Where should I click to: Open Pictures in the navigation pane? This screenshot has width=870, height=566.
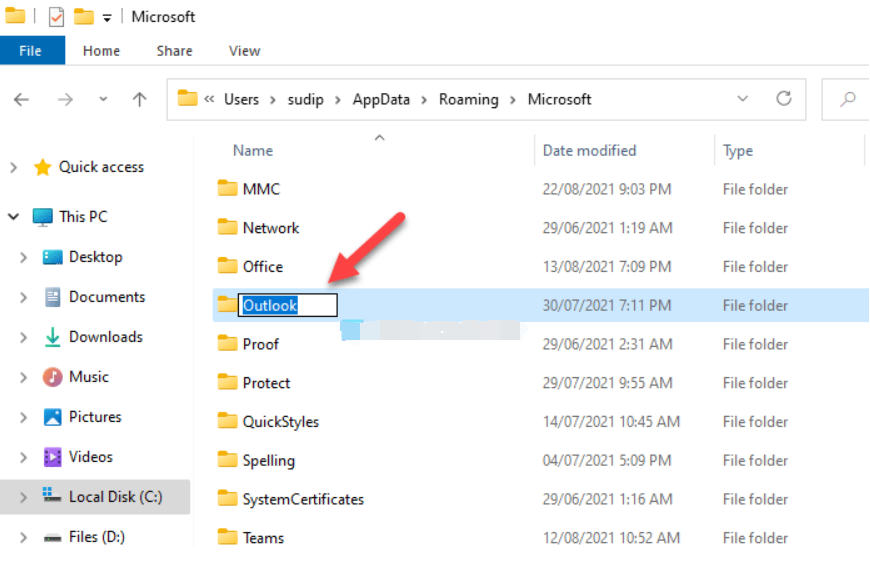94,417
